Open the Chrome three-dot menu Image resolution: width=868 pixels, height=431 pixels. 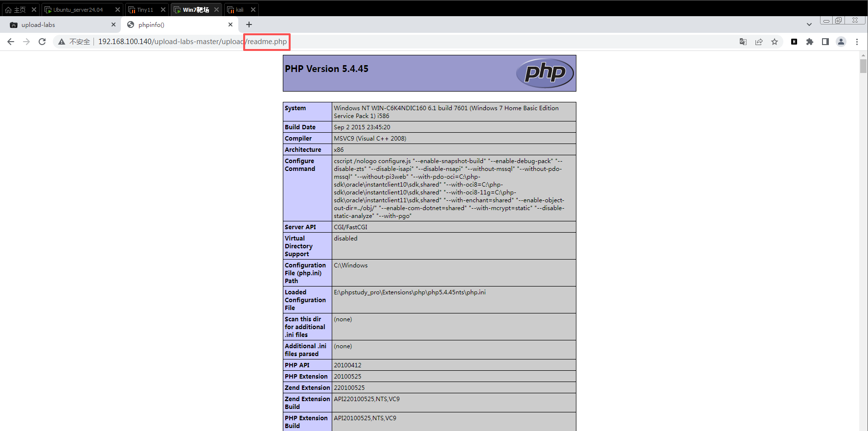point(857,42)
